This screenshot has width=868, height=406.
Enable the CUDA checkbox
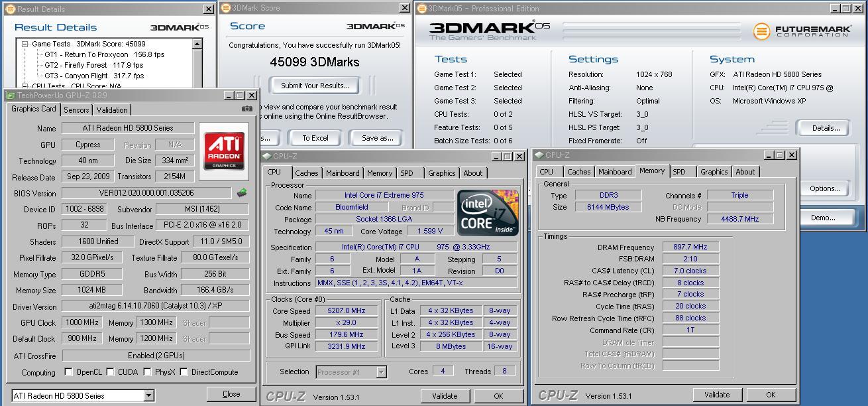[x=111, y=372]
